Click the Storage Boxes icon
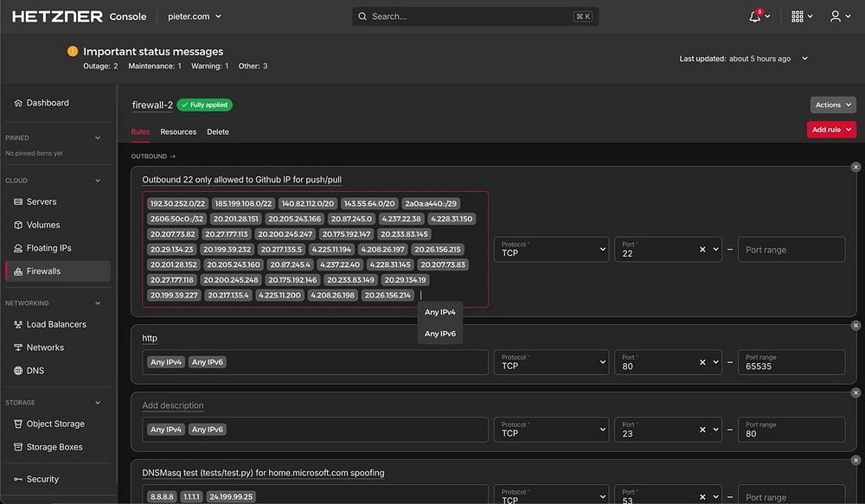Image resolution: width=865 pixels, height=504 pixels. 18,447
